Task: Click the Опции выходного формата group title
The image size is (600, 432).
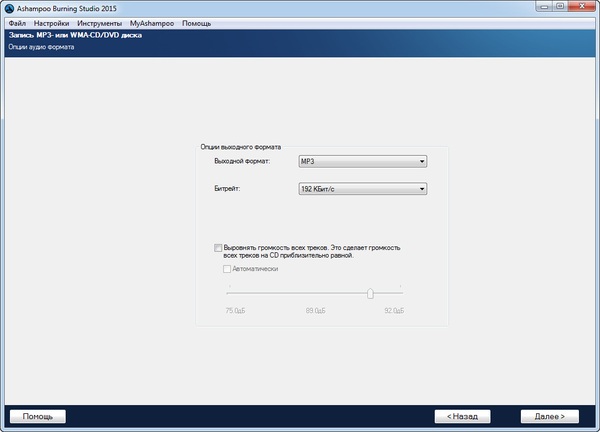Action: (x=241, y=147)
